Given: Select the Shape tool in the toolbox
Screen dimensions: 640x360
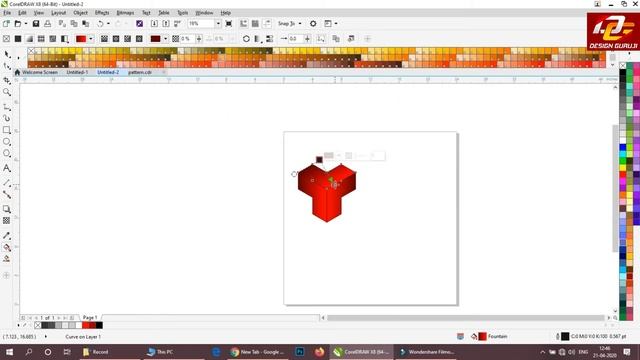Looking at the screenshot, I should [x=7, y=67].
